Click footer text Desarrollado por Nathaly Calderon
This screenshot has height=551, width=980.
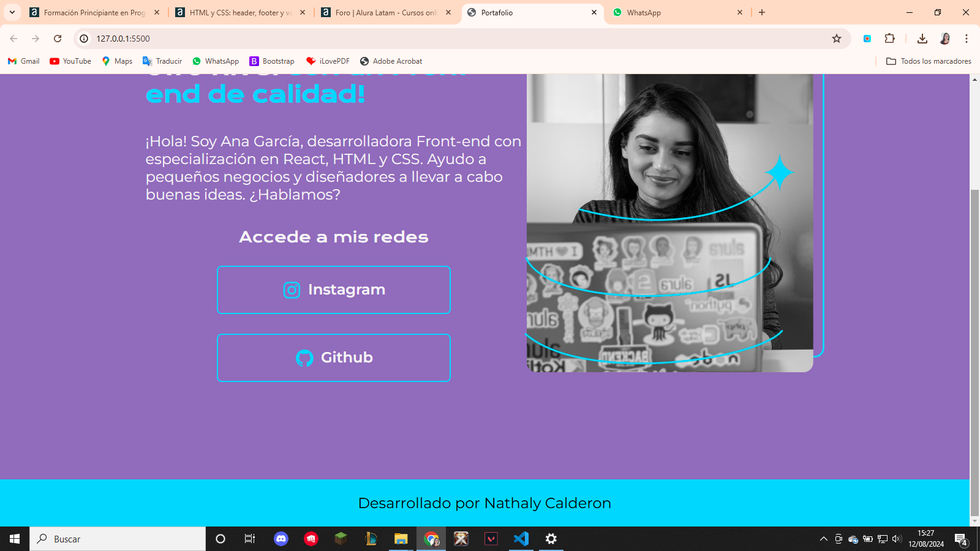484,503
